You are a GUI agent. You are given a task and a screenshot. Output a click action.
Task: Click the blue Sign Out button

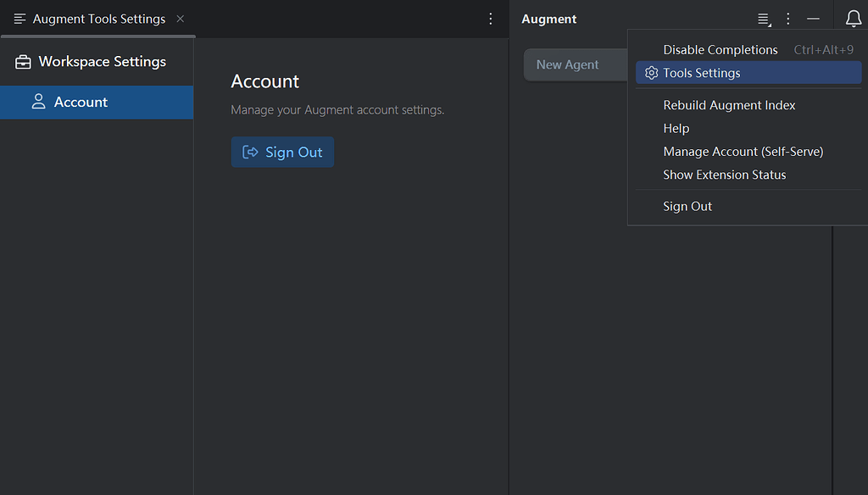coord(282,152)
